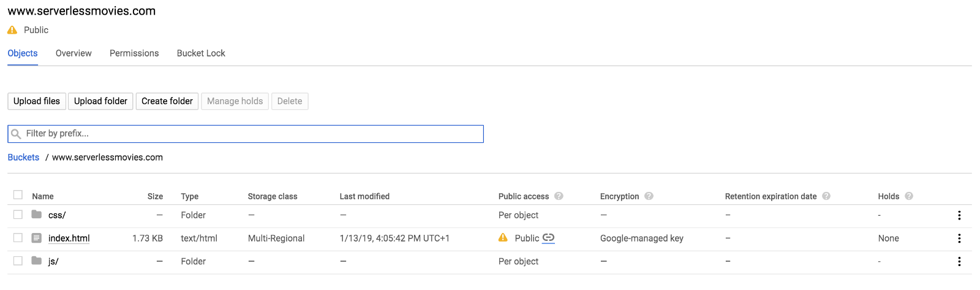Click the Retention expiration date help icon

point(826,196)
